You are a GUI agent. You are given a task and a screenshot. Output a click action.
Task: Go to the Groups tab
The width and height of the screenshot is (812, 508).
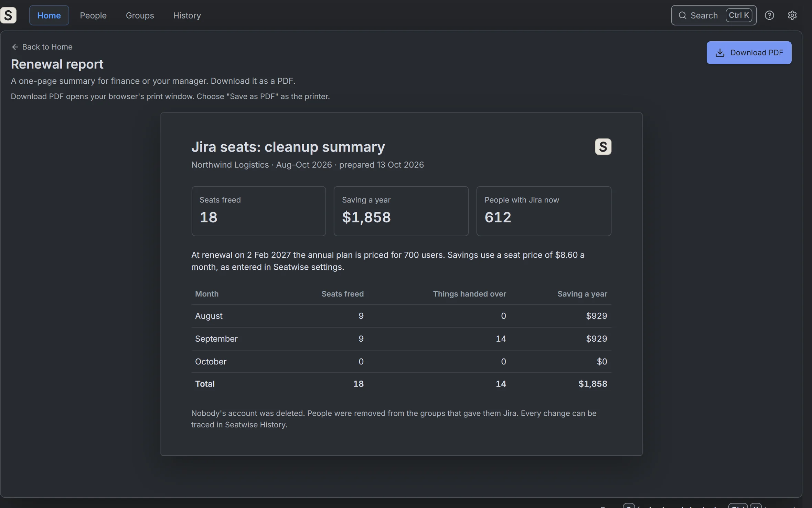tap(140, 15)
